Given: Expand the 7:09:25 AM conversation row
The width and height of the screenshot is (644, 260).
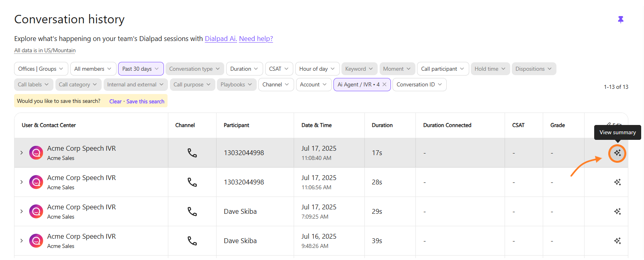Looking at the screenshot, I should point(22,211).
